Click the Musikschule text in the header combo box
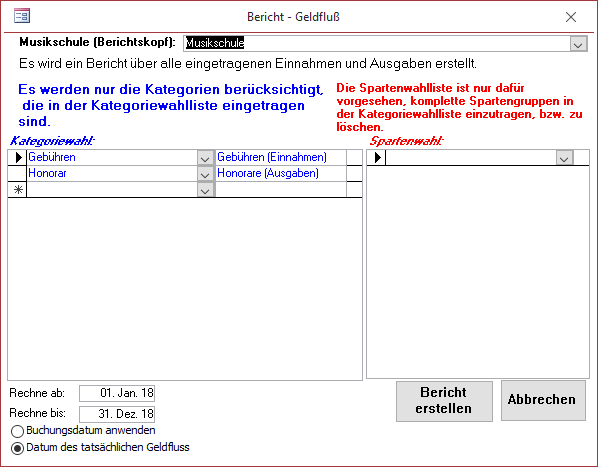This screenshot has height=467, width=598. tap(215, 43)
